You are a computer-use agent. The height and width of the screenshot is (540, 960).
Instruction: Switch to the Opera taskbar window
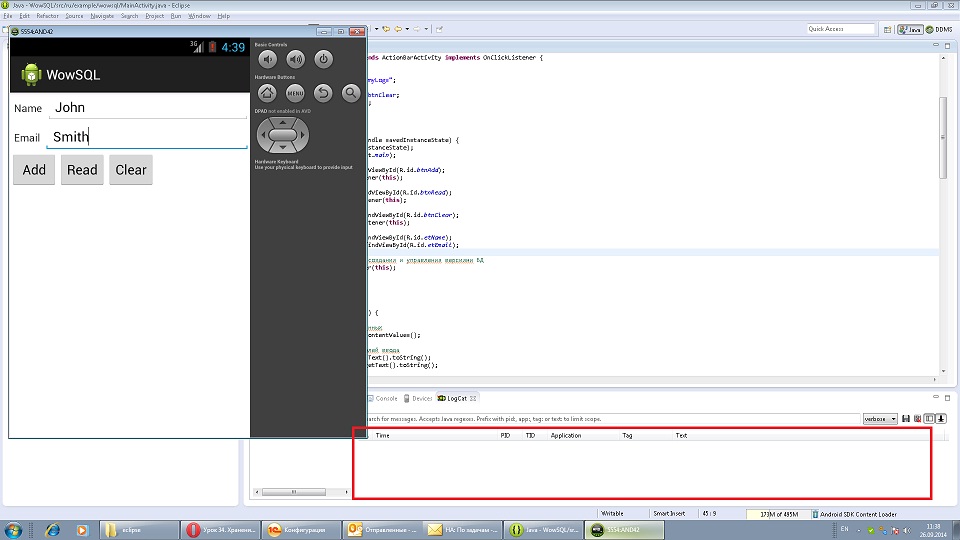(221, 530)
